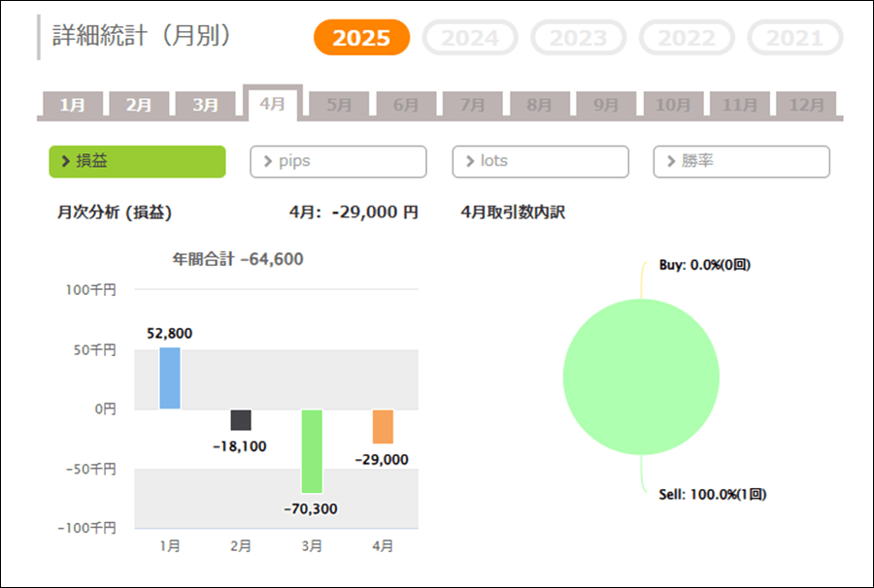Screen dimensions: 874x588
Task: Select the 2025 year button
Action: click(362, 37)
